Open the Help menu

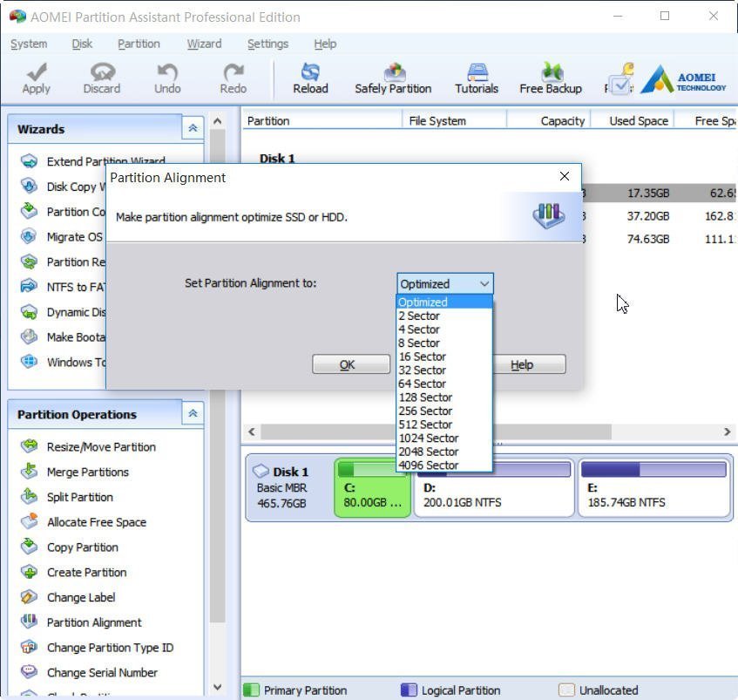click(325, 44)
